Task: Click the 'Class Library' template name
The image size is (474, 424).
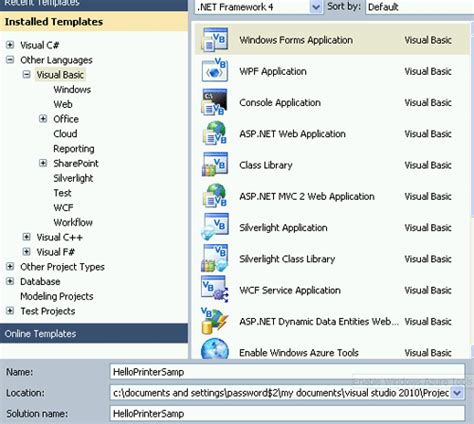Action: (x=266, y=165)
